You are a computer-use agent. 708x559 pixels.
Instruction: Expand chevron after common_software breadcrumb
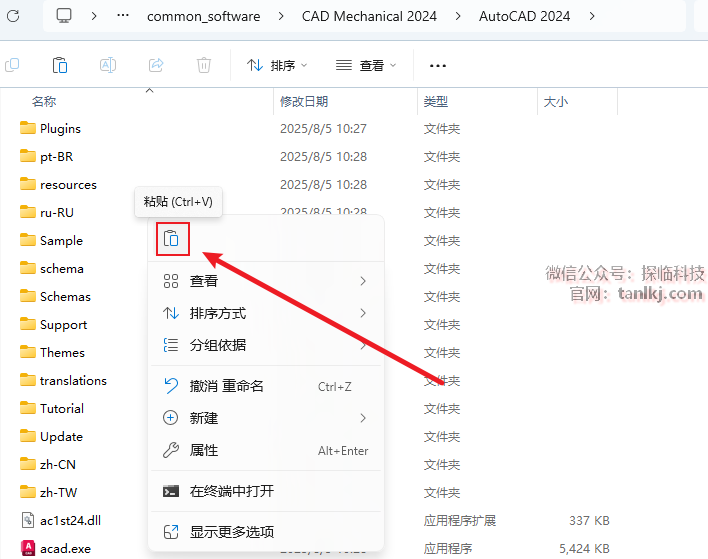point(281,16)
